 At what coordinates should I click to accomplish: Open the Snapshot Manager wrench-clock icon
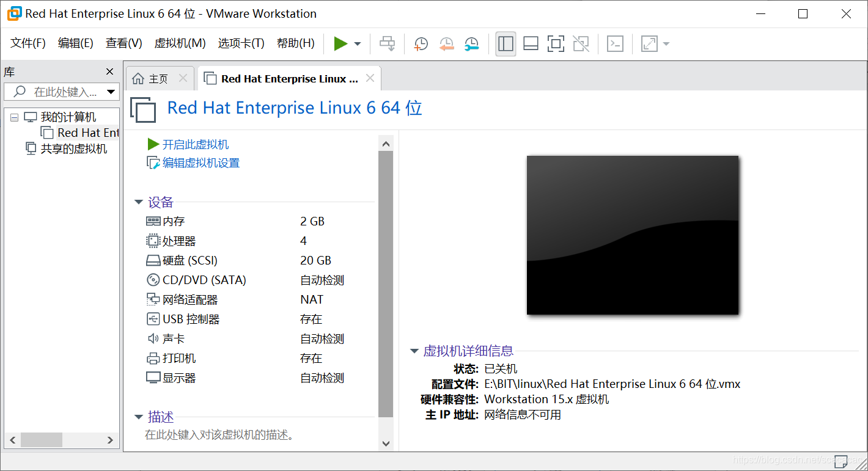[x=472, y=43]
